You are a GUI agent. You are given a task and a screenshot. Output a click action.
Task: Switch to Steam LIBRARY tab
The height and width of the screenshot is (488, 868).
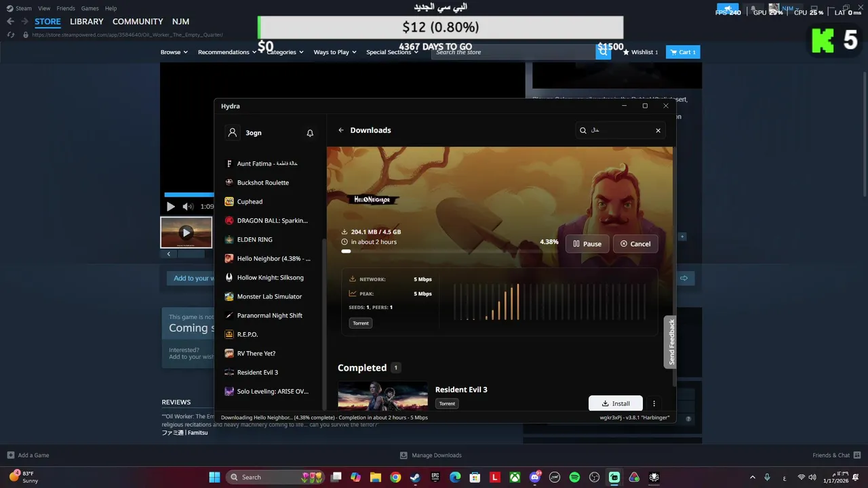click(87, 22)
